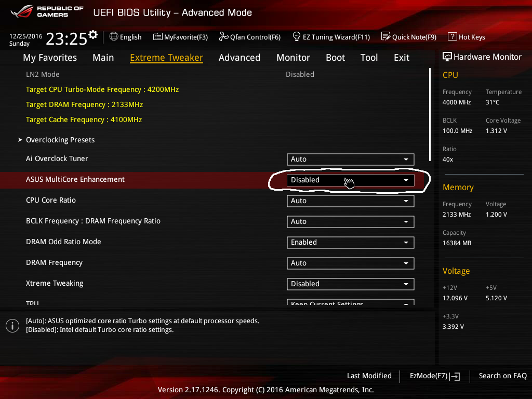Go to the Advanced tab
The image size is (532, 399).
coord(239,58)
